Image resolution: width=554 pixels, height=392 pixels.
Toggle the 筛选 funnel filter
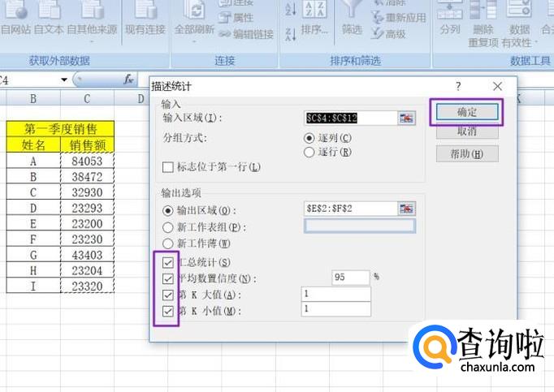point(352,18)
